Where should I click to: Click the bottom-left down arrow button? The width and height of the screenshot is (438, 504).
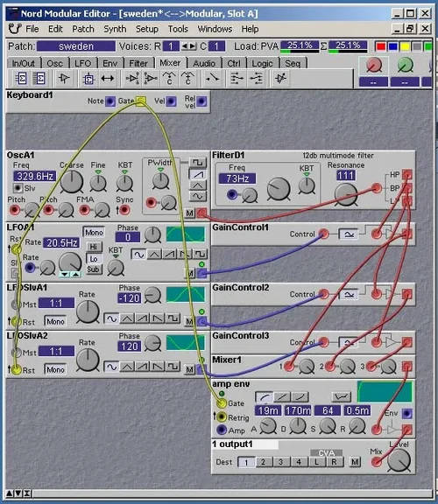pyautogui.click(x=18, y=493)
